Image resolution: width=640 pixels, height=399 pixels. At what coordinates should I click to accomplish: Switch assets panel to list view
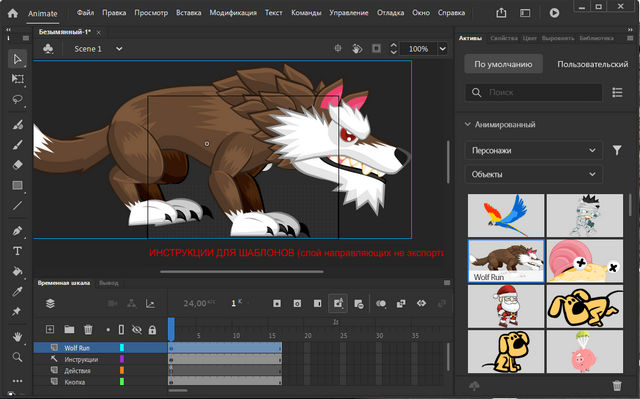[x=617, y=93]
